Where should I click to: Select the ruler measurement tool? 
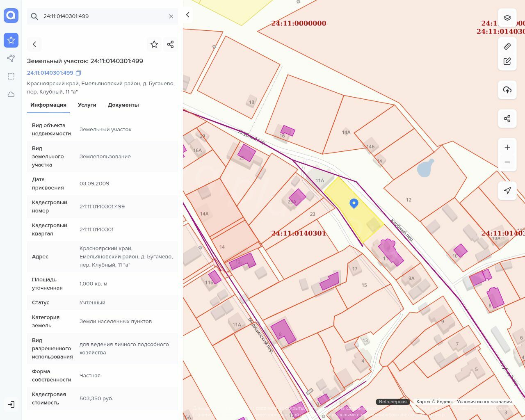507,46
